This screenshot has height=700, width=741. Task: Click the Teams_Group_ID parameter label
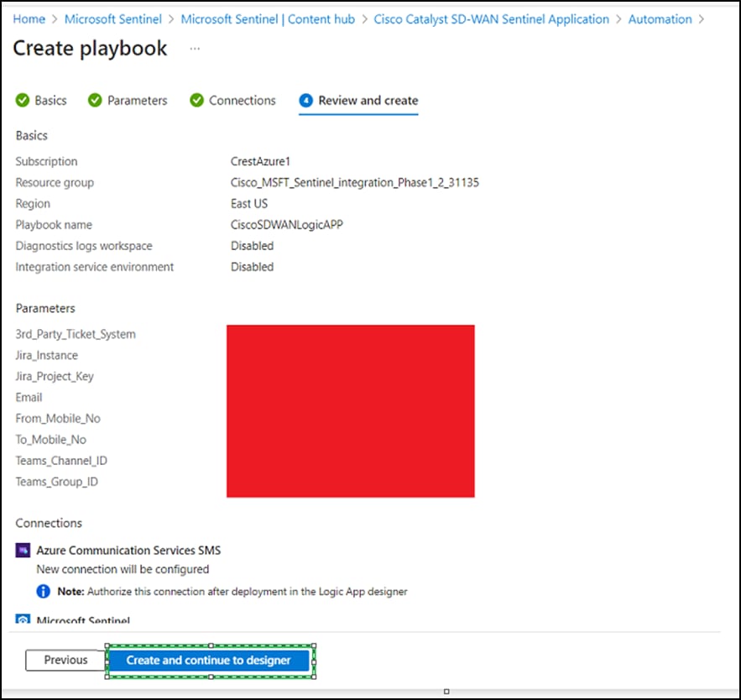pyautogui.click(x=57, y=482)
